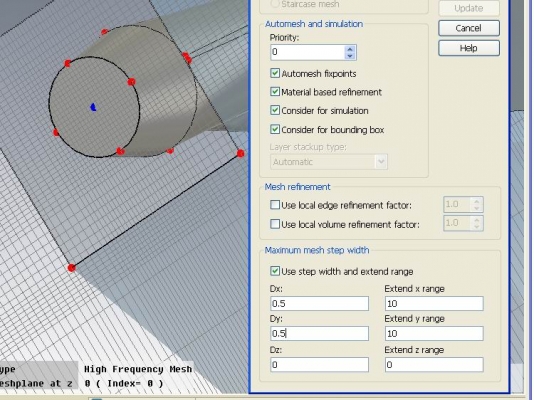Screen dimensions: 534x400
Task: Uncheck Use step width and extend range
Action: pos(275,271)
